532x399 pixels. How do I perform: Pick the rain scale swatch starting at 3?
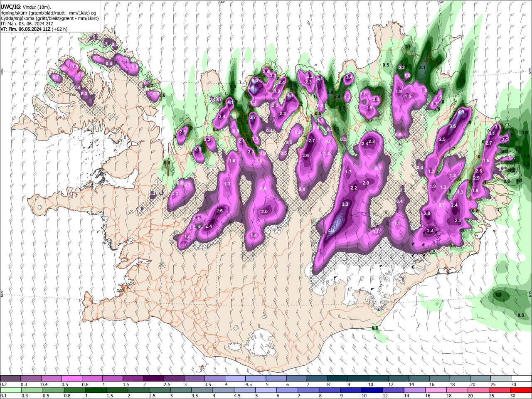pos(181,390)
